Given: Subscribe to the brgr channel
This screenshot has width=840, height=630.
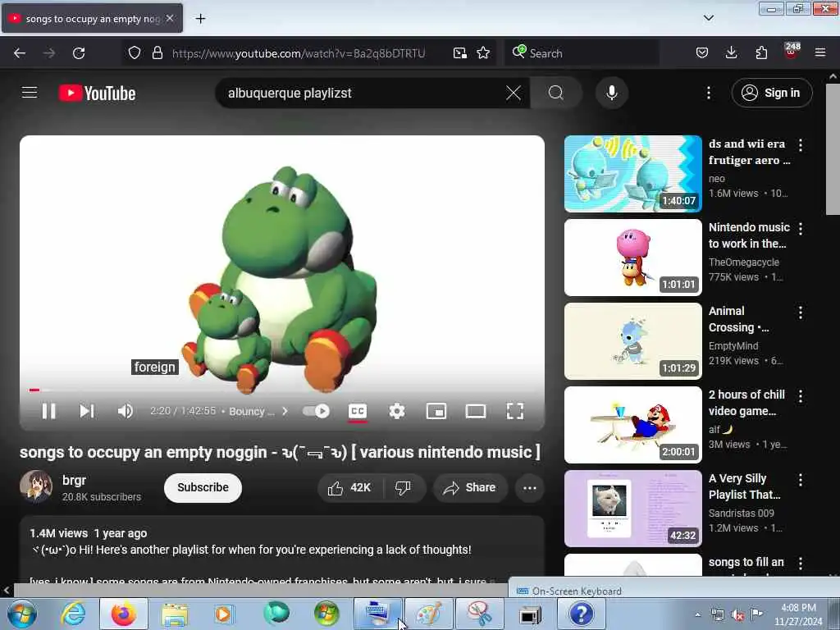Looking at the screenshot, I should point(203,487).
